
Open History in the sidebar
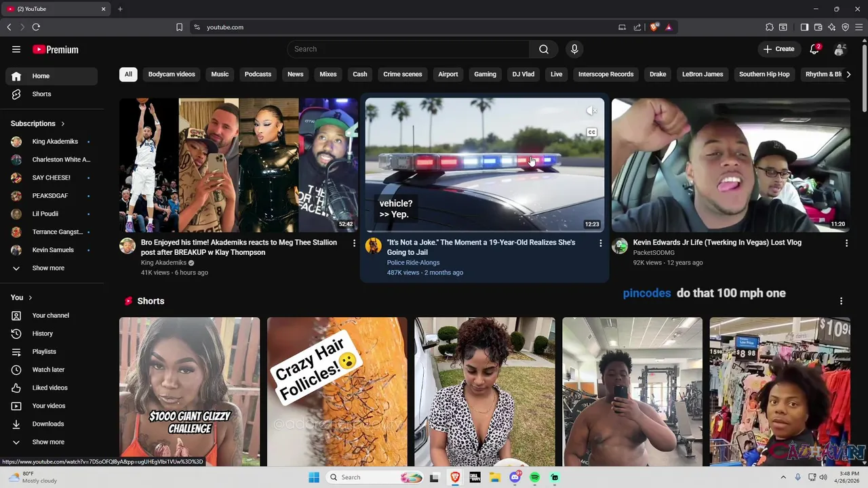pyautogui.click(x=52, y=333)
